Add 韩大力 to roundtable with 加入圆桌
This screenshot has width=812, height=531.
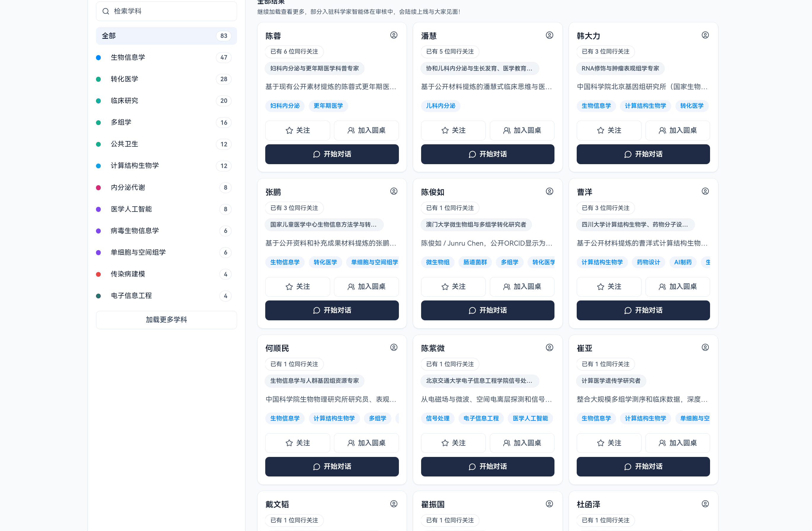click(x=677, y=130)
